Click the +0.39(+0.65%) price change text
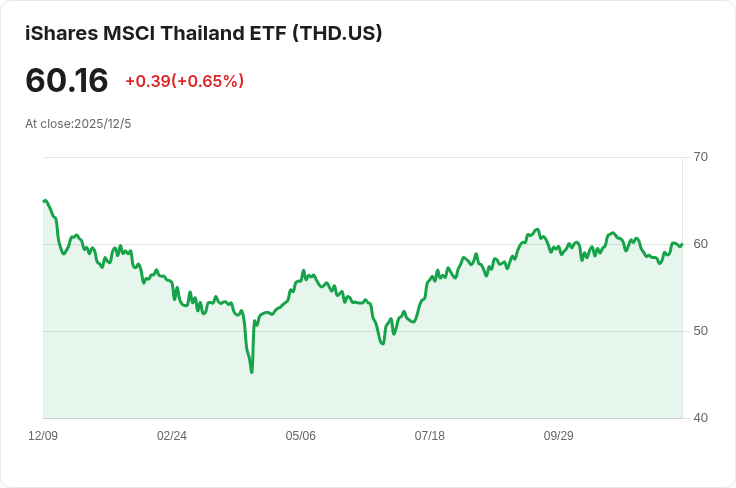This screenshot has width=736, height=488. pyautogui.click(x=184, y=81)
